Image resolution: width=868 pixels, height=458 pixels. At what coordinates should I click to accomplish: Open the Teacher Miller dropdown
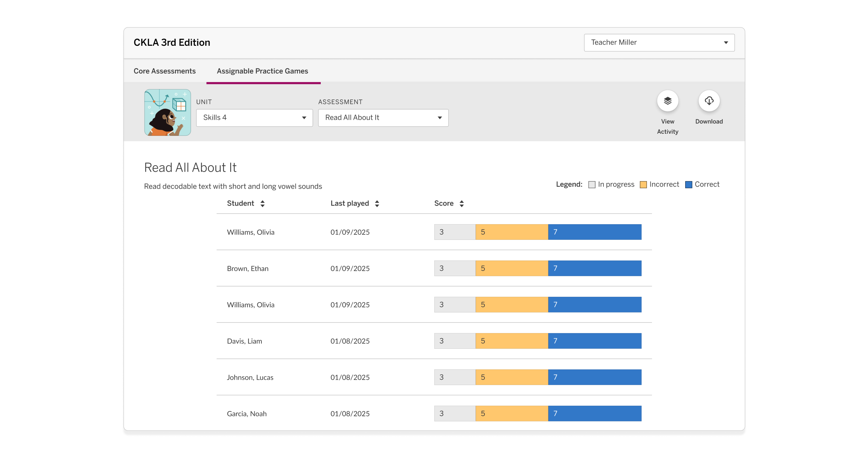pos(659,42)
